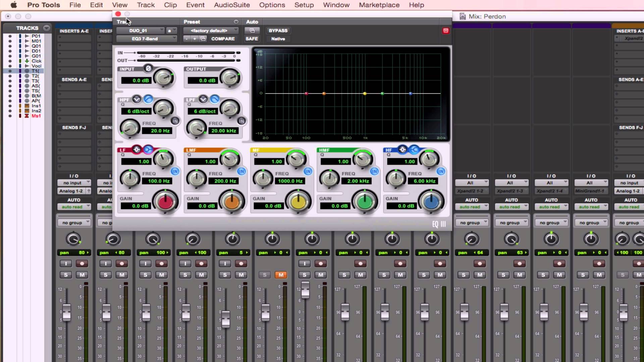Screen dimensions: 644x362
Task: Click the red LF node on the EQ graph
Action: pos(306,94)
